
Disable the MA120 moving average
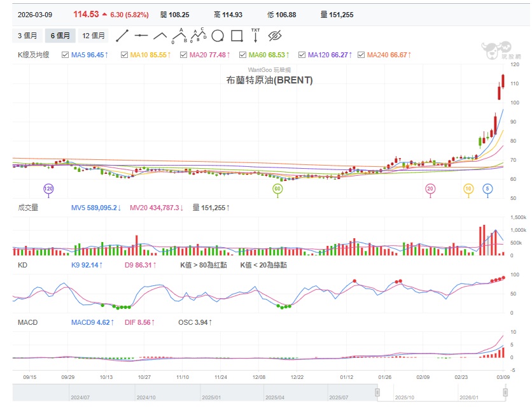[300, 56]
